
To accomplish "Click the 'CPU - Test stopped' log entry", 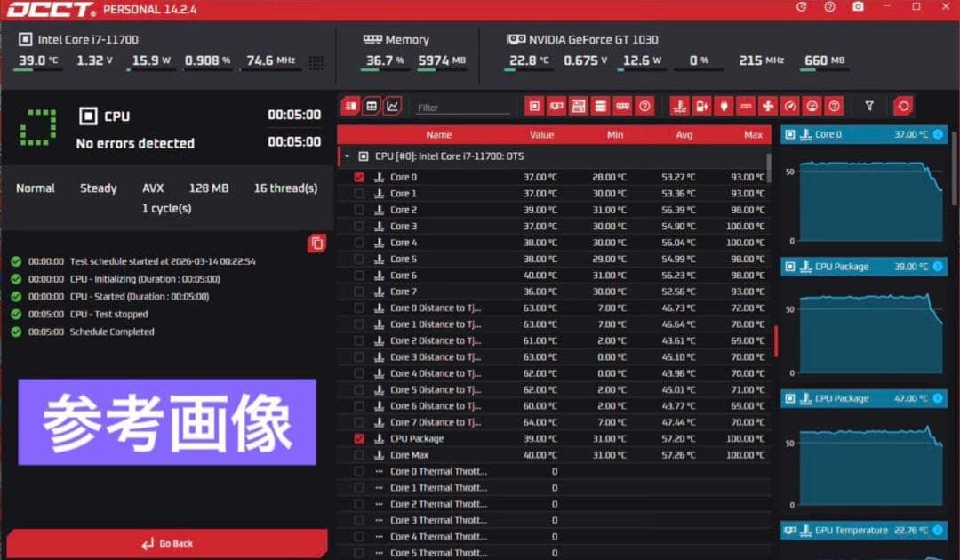I will [109, 314].
